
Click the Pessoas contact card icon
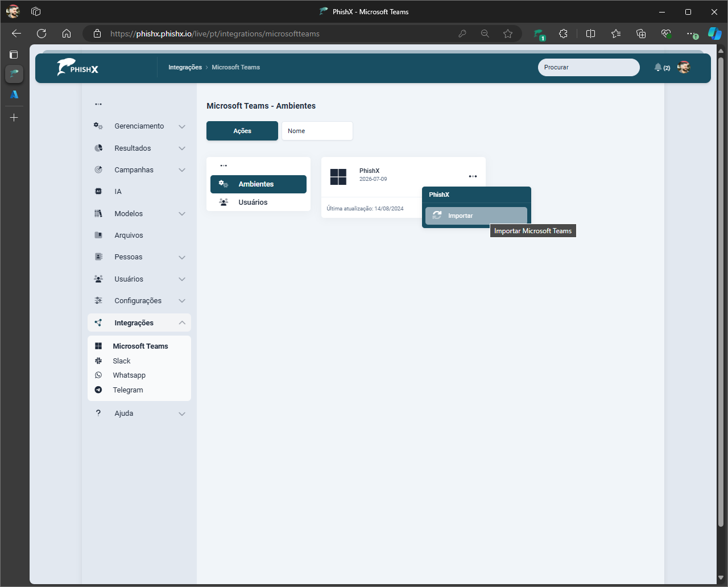98,257
